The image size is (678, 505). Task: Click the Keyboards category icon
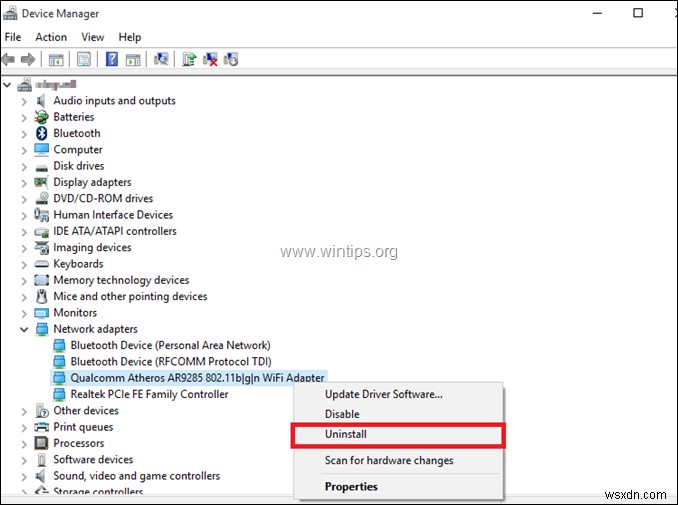click(42, 264)
